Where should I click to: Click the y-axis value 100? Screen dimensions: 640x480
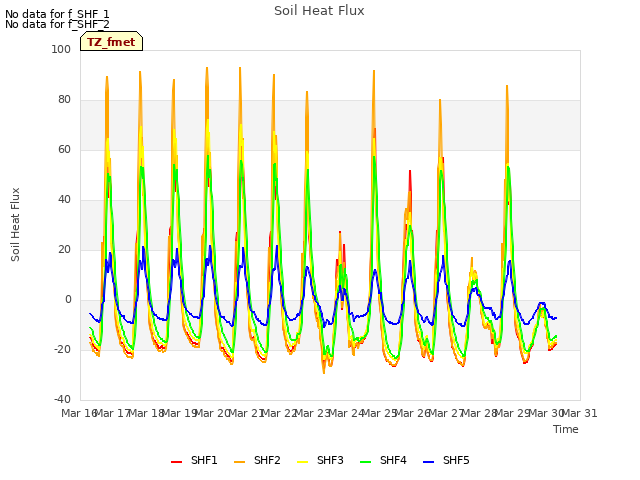point(61,49)
